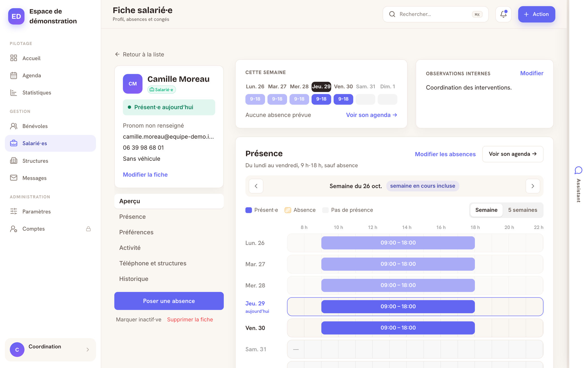
Task: Go back with Retour à la liste
Action: point(140,54)
